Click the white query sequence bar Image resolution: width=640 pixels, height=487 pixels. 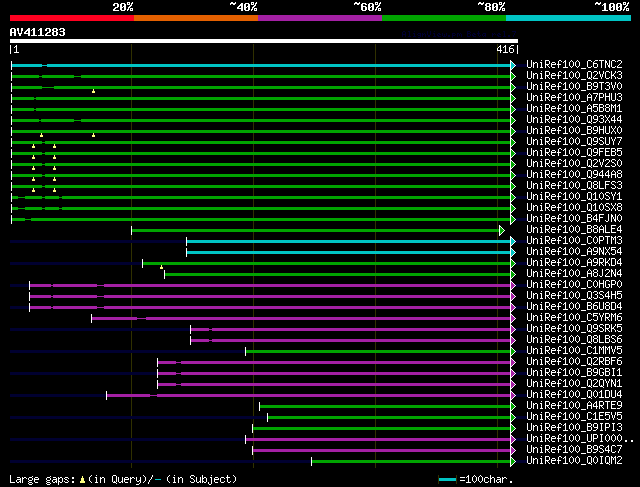tap(264, 41)
